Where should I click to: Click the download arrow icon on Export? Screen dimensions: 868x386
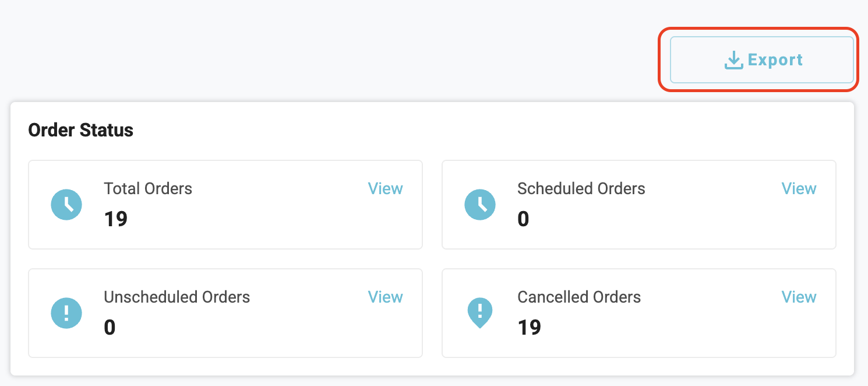pos(733,60)
